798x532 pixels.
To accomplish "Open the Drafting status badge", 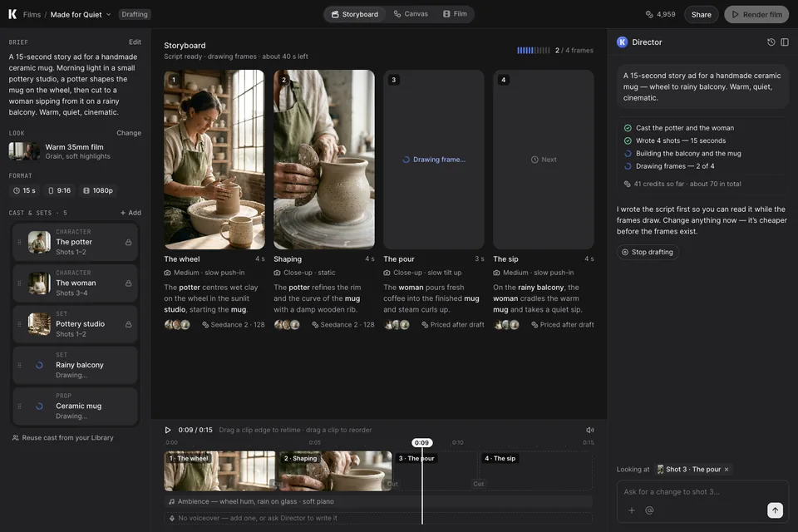I will point(135,14).
